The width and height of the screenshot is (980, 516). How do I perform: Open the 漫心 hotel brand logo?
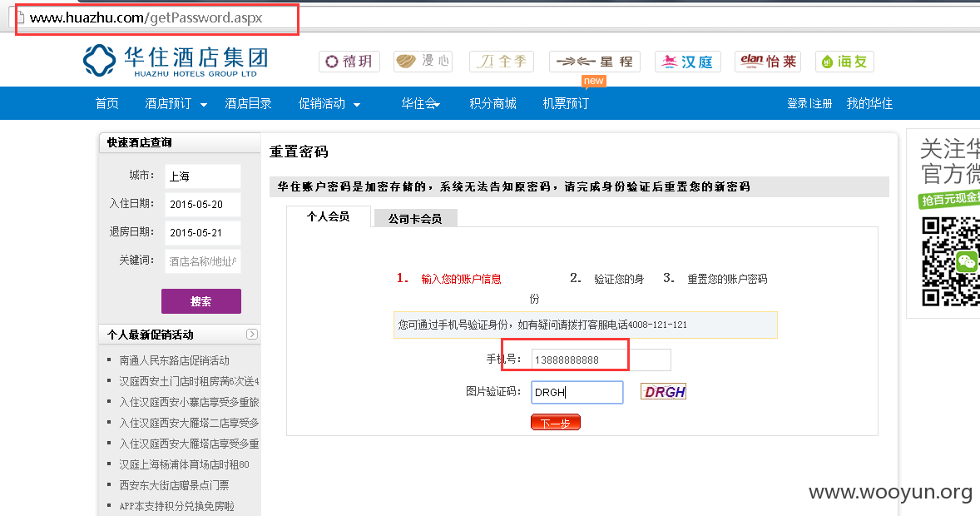[x=423, y=62]
